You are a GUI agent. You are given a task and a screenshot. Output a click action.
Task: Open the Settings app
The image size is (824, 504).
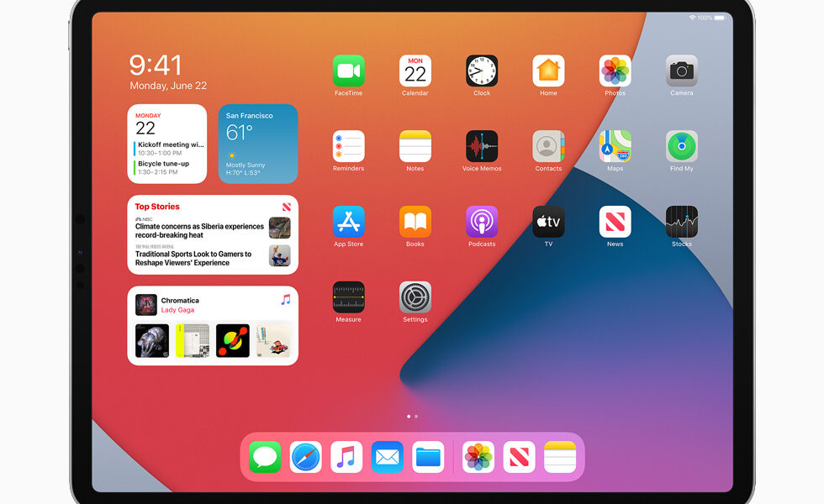[415, 297]
